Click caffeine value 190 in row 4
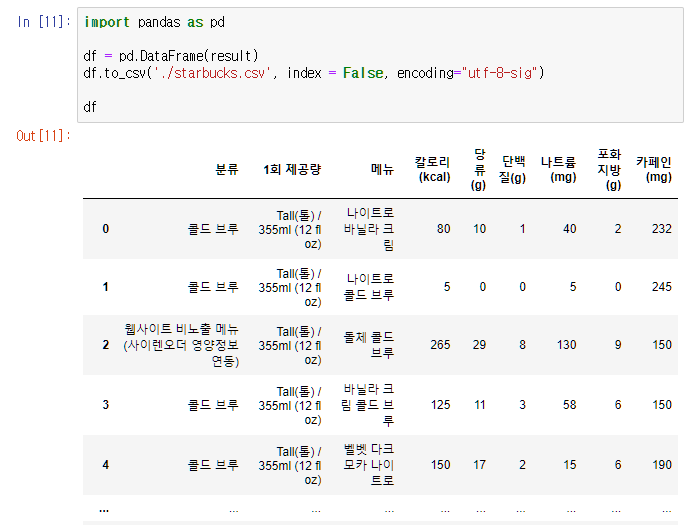The image size is (697, 525). 662,465
